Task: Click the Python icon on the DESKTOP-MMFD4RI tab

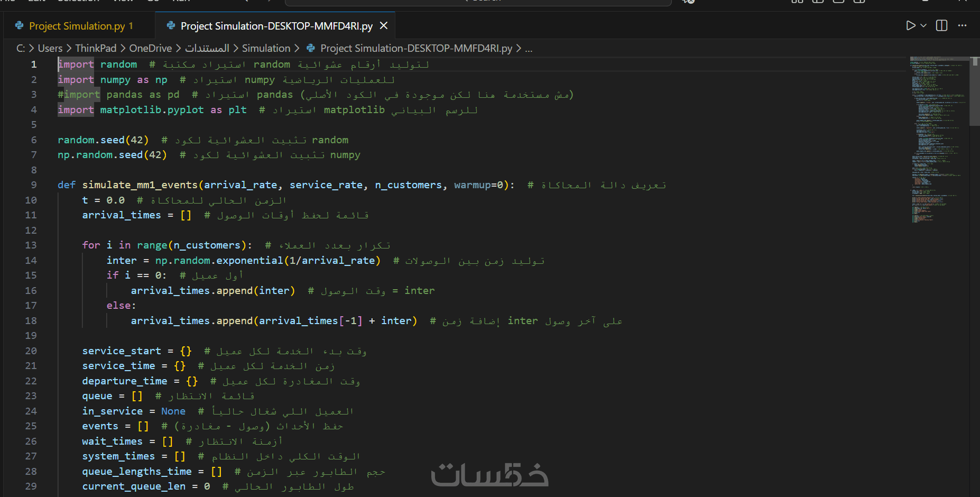Action: click(x=171, y=25)
